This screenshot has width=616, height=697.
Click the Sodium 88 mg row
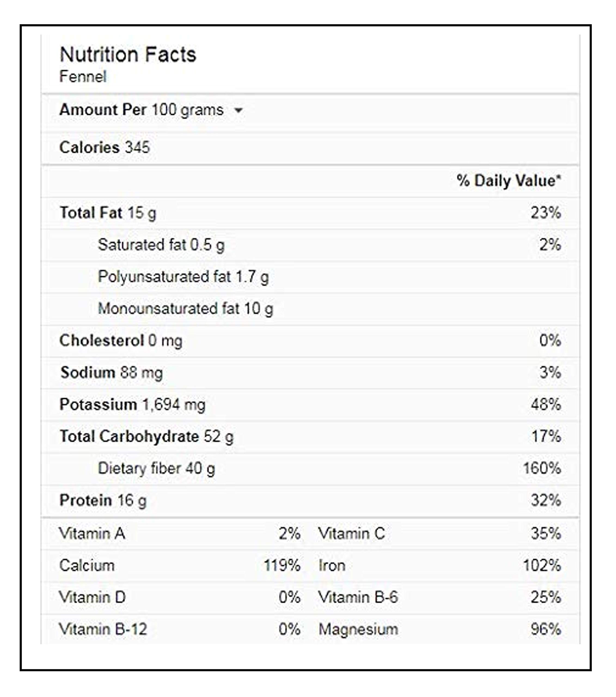(x=310, y=373)
